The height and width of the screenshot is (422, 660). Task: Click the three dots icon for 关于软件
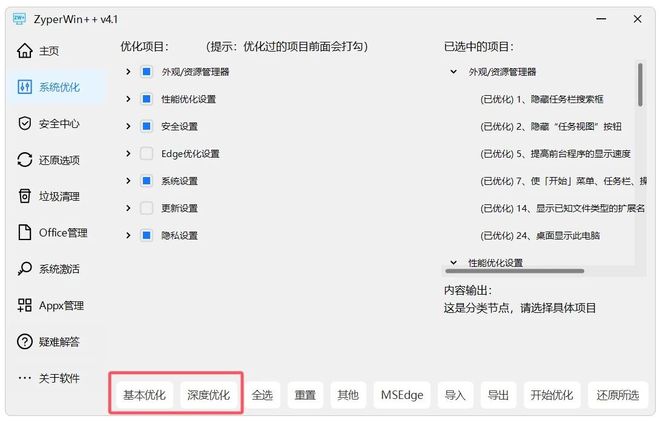tap(24, 378)
